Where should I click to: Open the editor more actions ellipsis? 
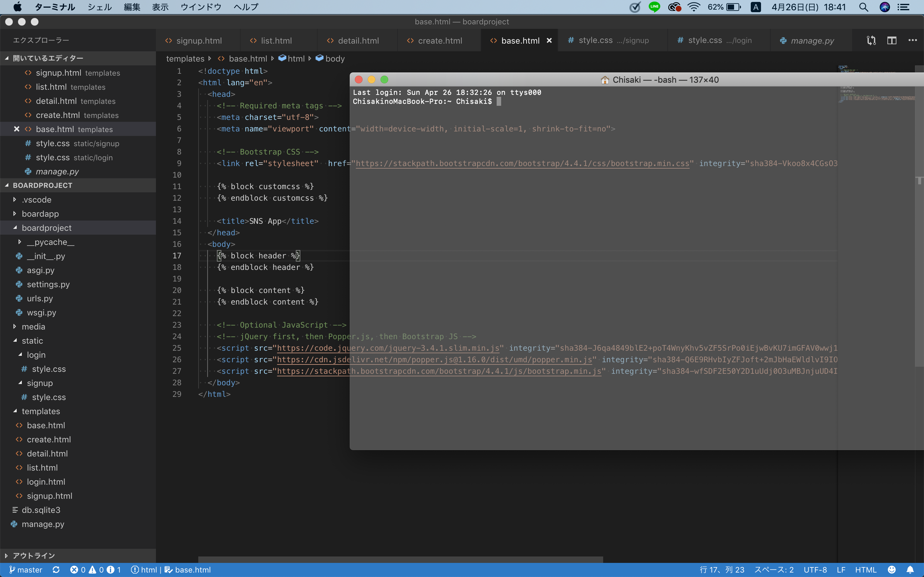912,40
